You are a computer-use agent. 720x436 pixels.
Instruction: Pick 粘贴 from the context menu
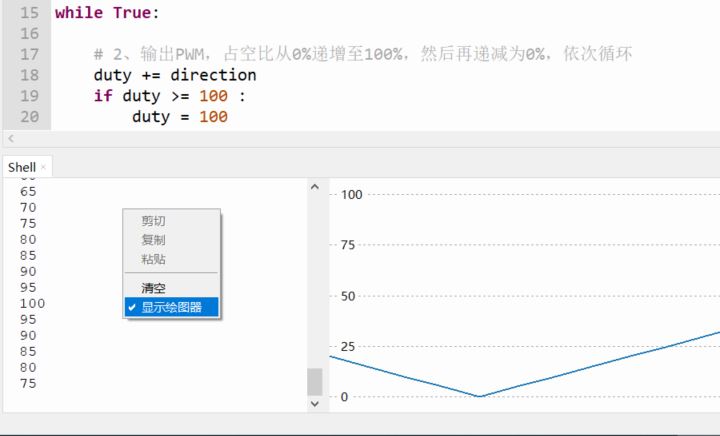point(153,259)
